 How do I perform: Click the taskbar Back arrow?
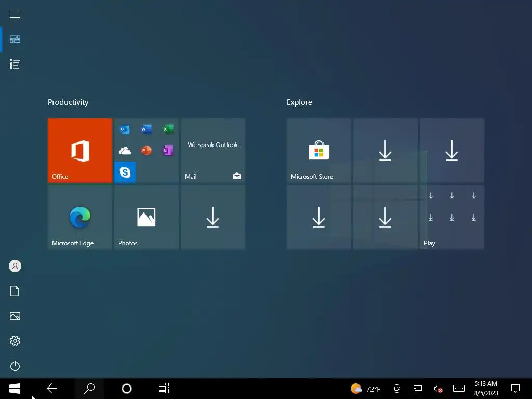(x=52, y=389)
